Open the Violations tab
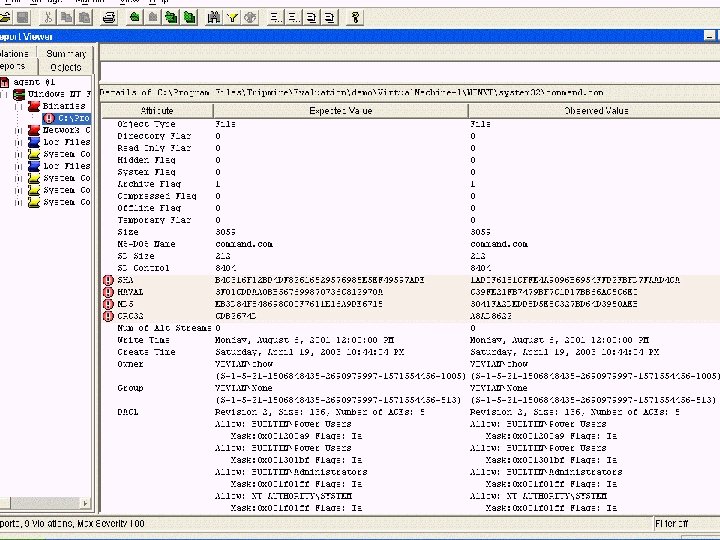This screenshot has height=540, width=720. [x=15, y=53]
